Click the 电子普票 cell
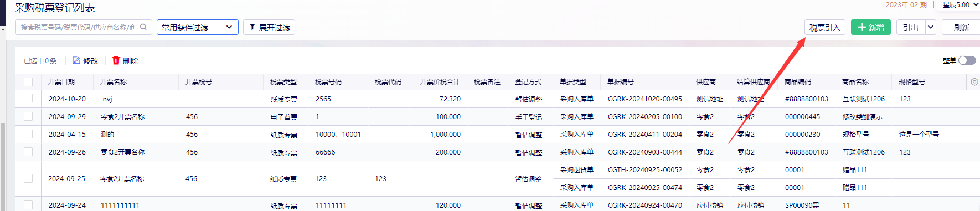The image size is (980, 211). tap(284, 117)
